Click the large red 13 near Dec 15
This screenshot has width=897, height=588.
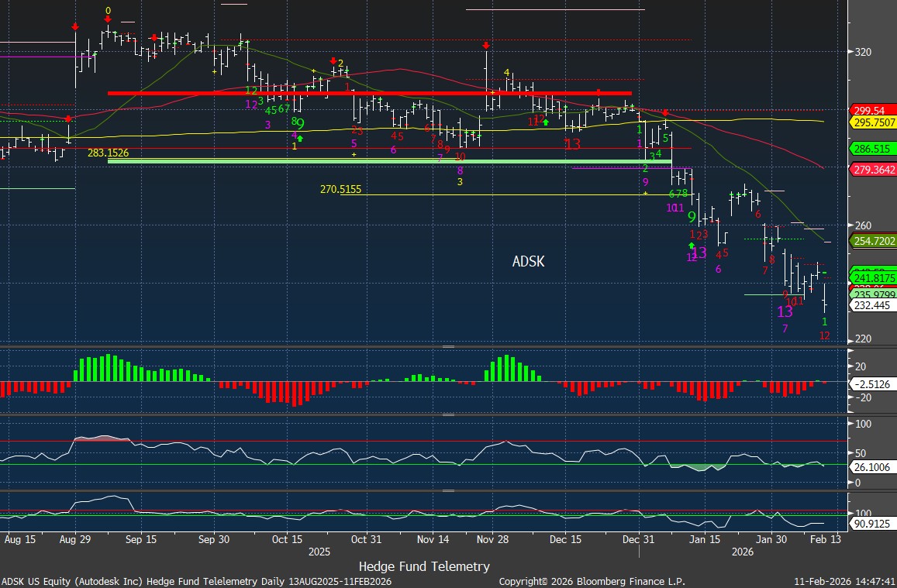[x=572, y=143]
